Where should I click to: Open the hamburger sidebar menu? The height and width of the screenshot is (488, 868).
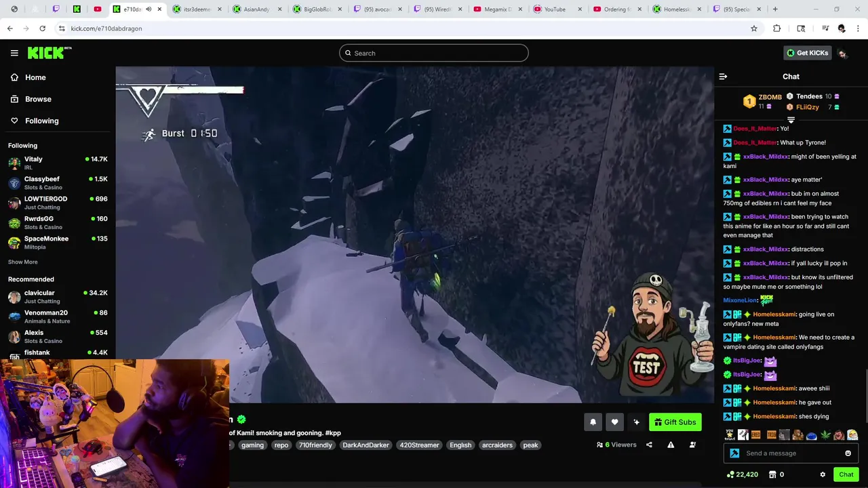coord(14,53)
